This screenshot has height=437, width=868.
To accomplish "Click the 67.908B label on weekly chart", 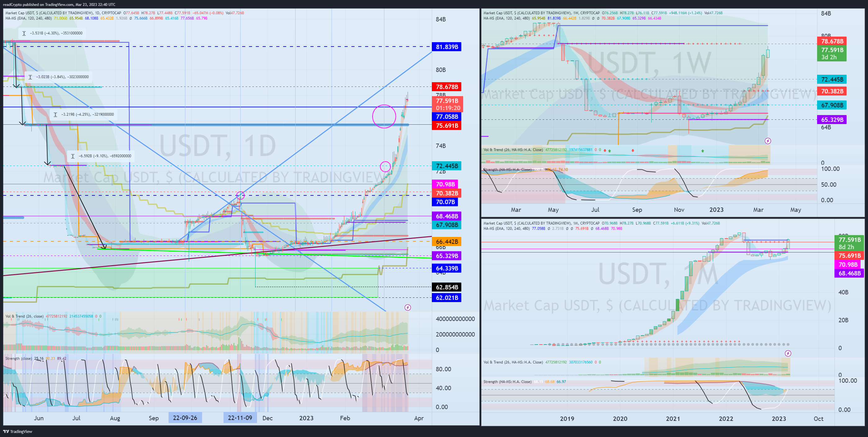I will point(832,105).
